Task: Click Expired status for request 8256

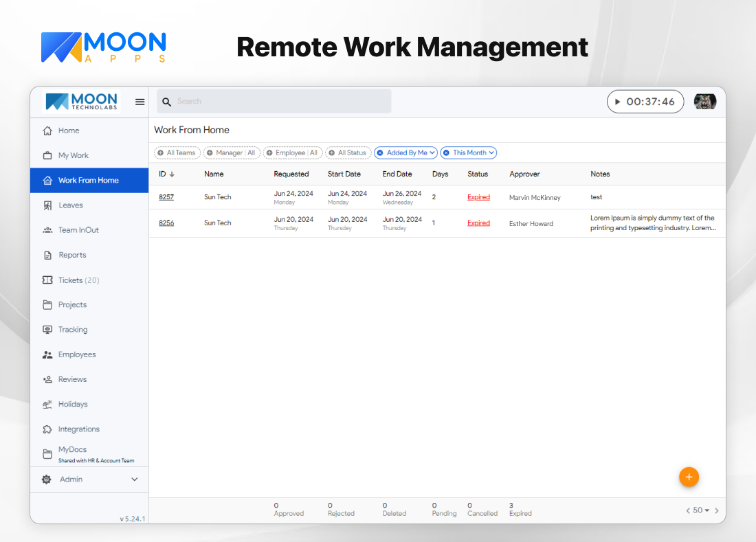Action: click(x=478, y=223)
